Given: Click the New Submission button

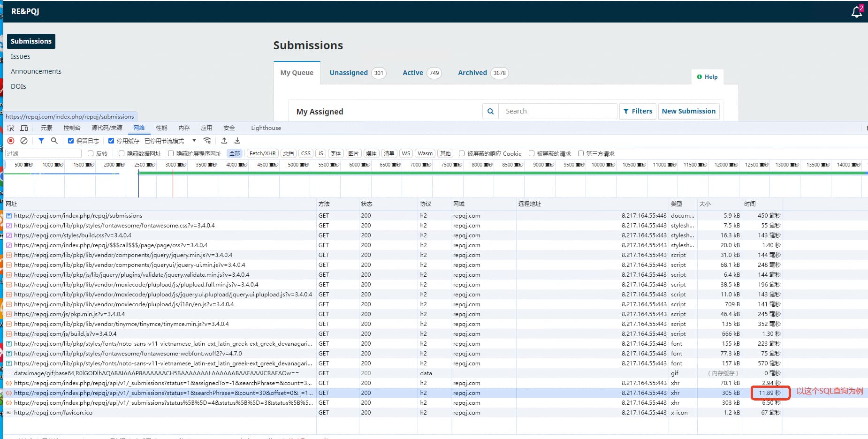Looking at the screenshot, I should coord(688,111).
